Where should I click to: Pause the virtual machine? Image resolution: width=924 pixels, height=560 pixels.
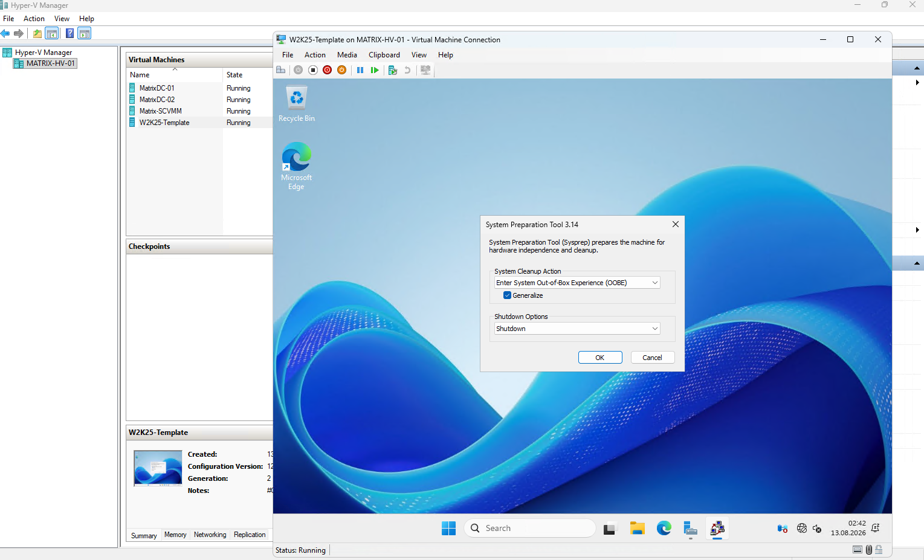(360, 70)
